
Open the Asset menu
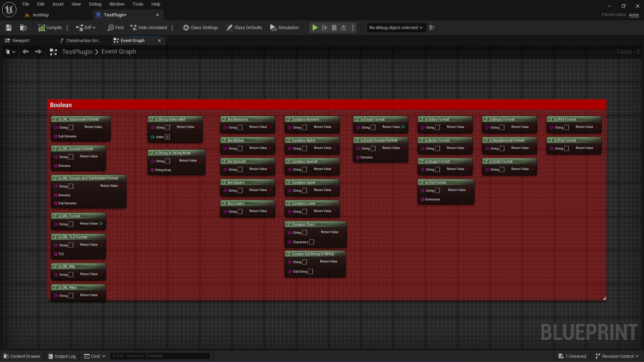[x=58, y=4]
